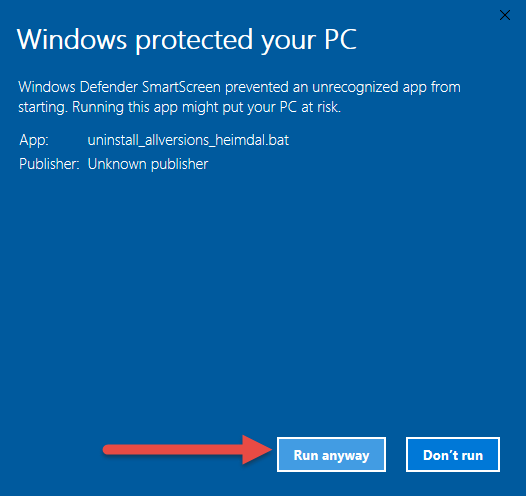This screenshot has height=496, width=526.
Task: Click the word "prevented" in the description
Action: point(257,88)
